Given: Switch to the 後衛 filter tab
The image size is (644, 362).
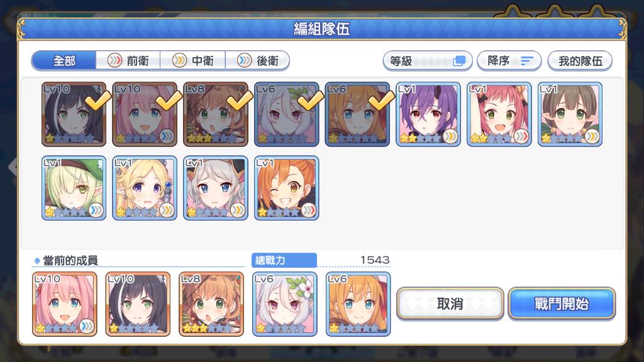Looking at the screenshot, I should click(257, 61).
